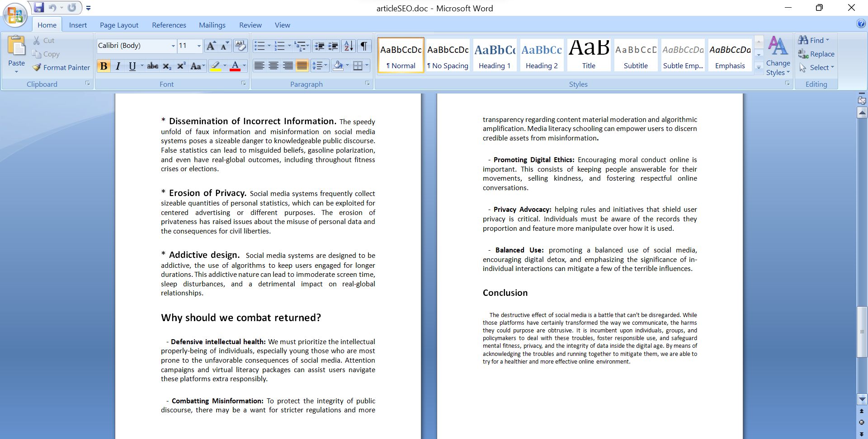The height and width of the screenshot is (439, 868).
Task: Shrink font size with the small A
Action: click(x=225, y=46)
